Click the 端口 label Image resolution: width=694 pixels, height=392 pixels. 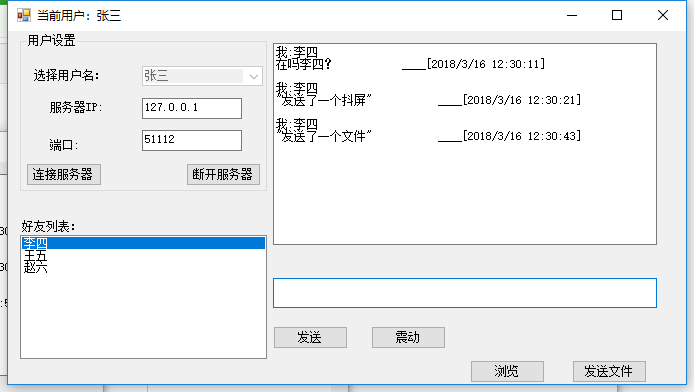64,145
